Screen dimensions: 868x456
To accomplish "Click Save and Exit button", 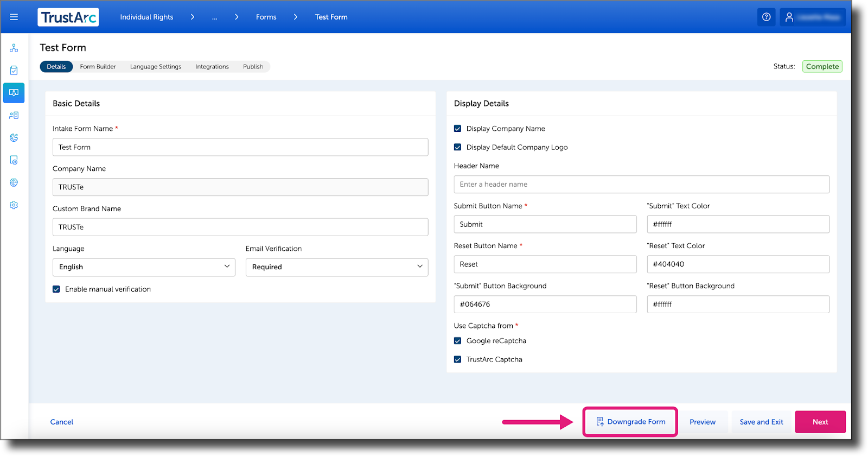I will click(x=761, y=422).
